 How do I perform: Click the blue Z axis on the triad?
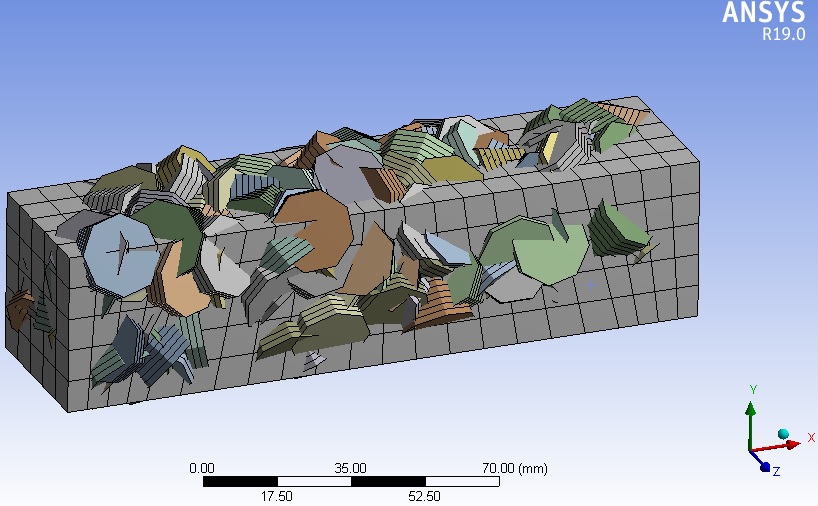(759, 461)
